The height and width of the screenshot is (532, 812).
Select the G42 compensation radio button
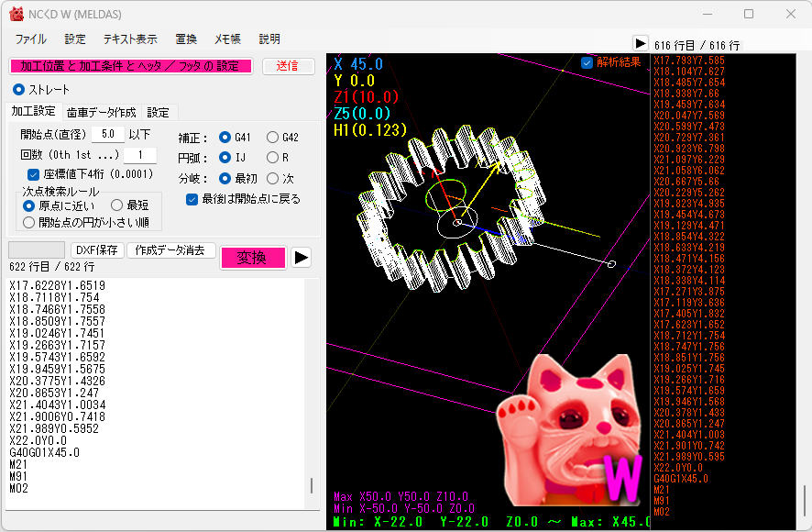pos(273,138)
